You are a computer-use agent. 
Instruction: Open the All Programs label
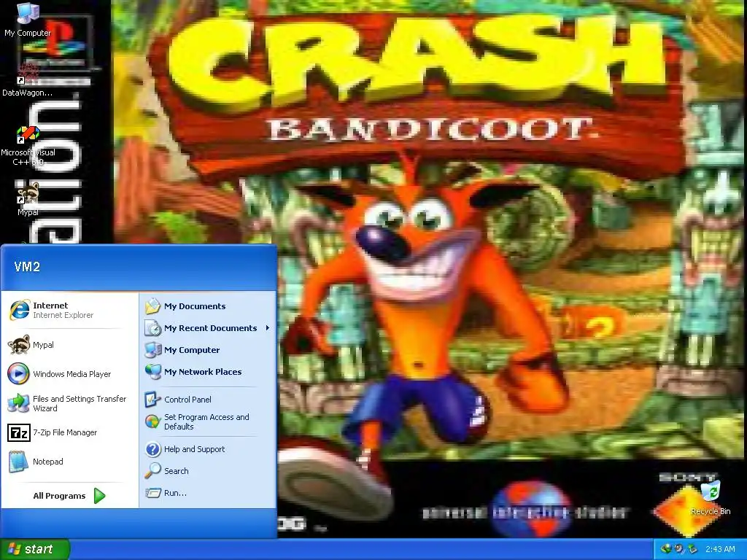[59, 496]
